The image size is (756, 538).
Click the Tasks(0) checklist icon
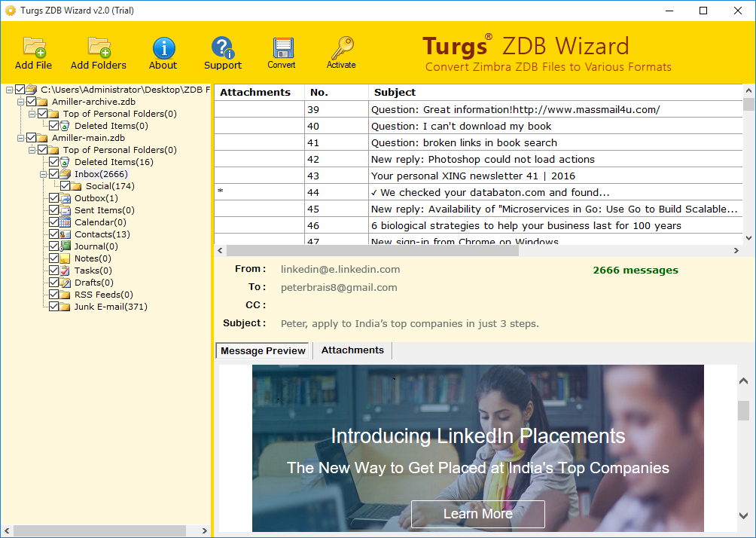(65, 271)
